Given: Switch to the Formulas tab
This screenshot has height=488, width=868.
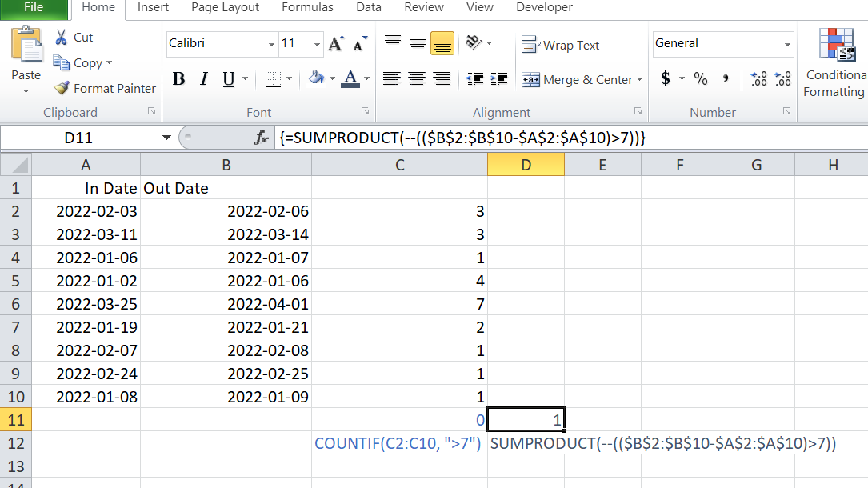Looking at the screenshot, I should 307,8.
